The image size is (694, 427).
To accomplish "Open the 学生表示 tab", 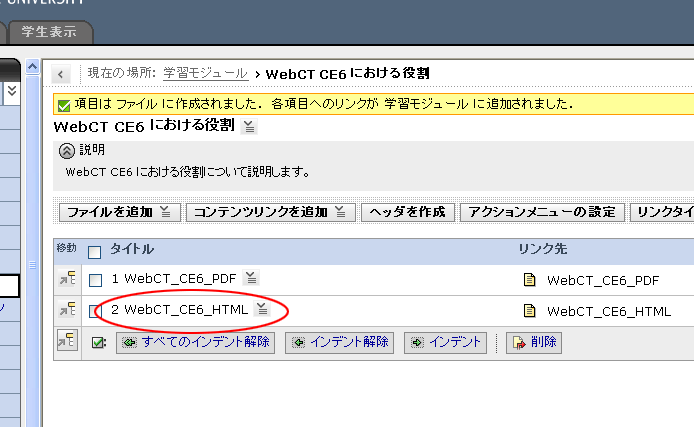I will (x=49, y=32).
